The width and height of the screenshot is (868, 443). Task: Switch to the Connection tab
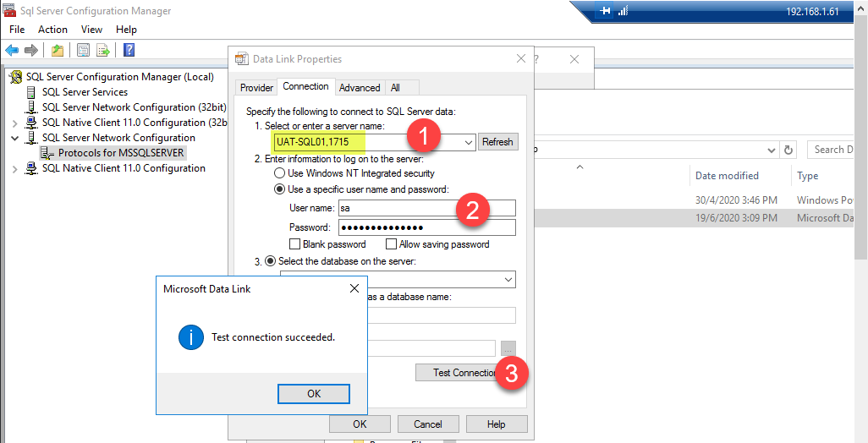[x=305, y=86]
